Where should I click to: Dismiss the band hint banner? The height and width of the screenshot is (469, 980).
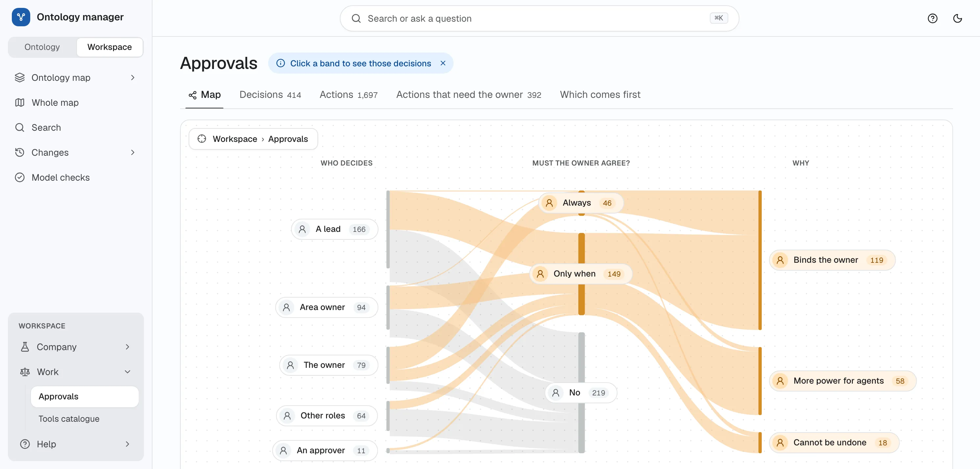443,63
